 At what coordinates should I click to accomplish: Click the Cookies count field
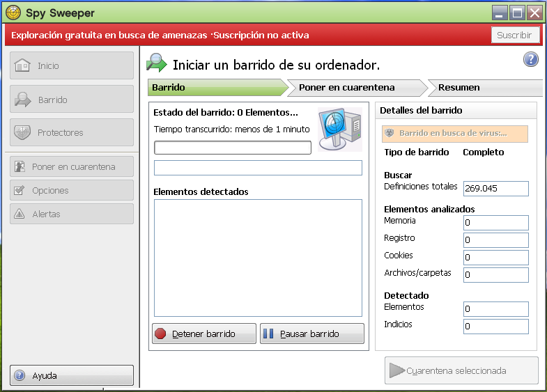[495, 258]
